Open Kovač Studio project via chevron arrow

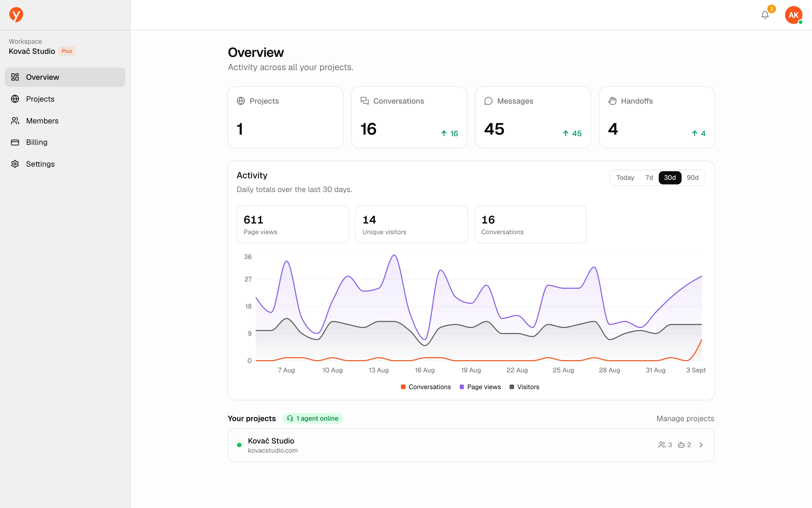pos(701,445)
